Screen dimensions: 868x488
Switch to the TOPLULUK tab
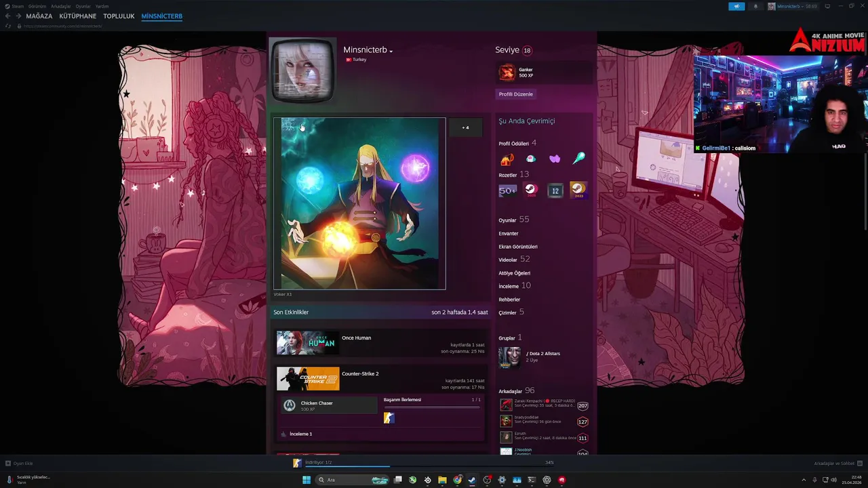point(119,16)
